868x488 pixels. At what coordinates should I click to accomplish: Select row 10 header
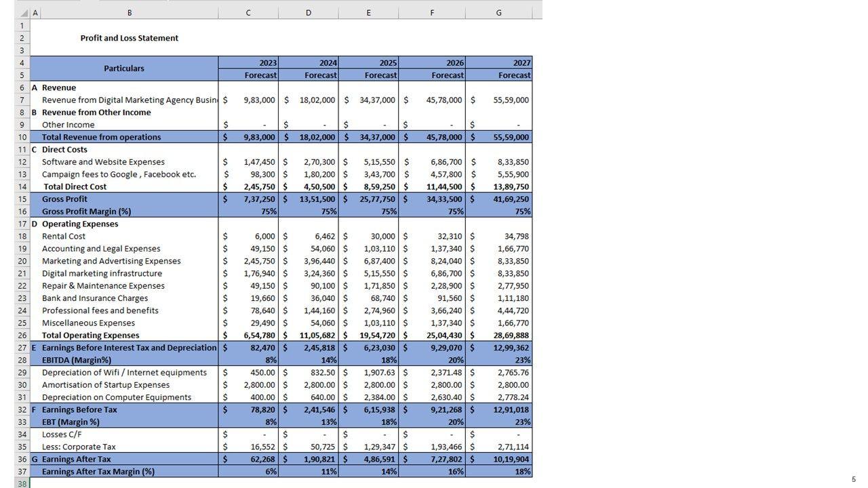coord(22,137)
